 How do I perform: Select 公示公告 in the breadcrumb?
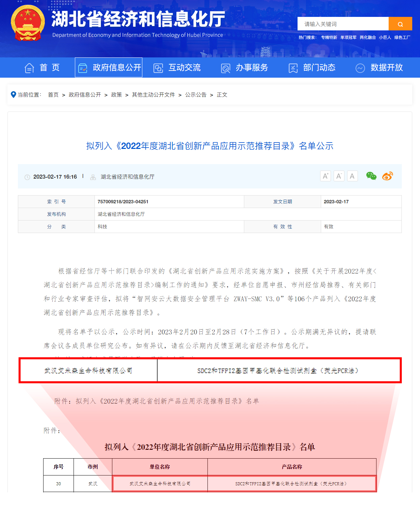click(x=196, y=95)
